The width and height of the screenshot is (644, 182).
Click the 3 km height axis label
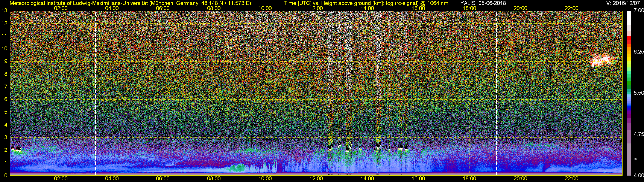[6, 138]
